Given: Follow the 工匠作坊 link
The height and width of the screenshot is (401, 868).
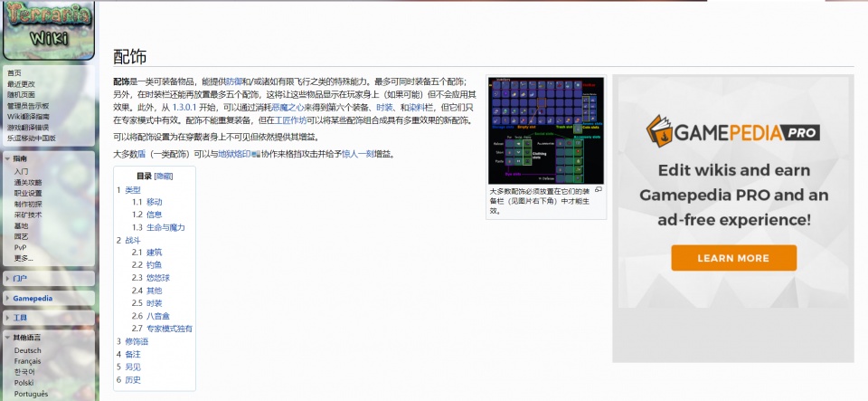Looking at the screenshot, I should coord(290,120).
